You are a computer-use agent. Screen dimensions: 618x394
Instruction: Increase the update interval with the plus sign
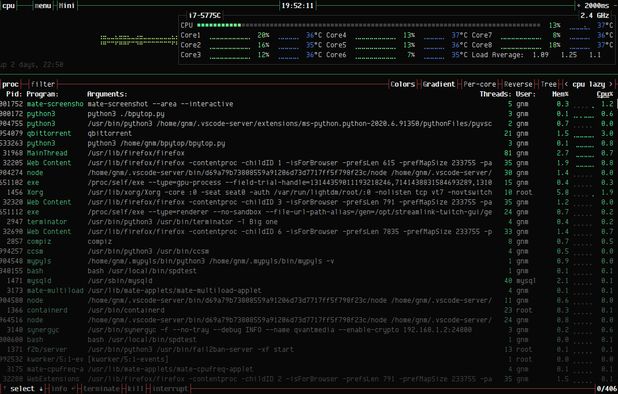[578, 6]
